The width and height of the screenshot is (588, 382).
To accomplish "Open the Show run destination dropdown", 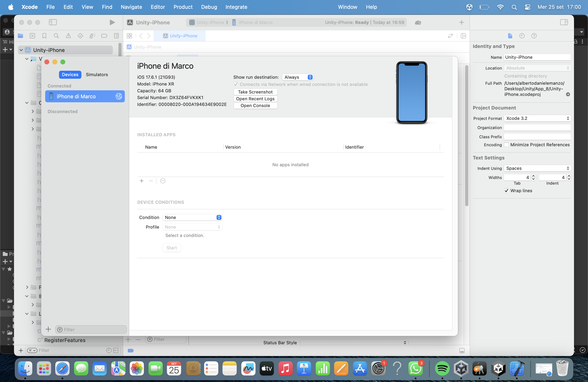I will point(298,77).
